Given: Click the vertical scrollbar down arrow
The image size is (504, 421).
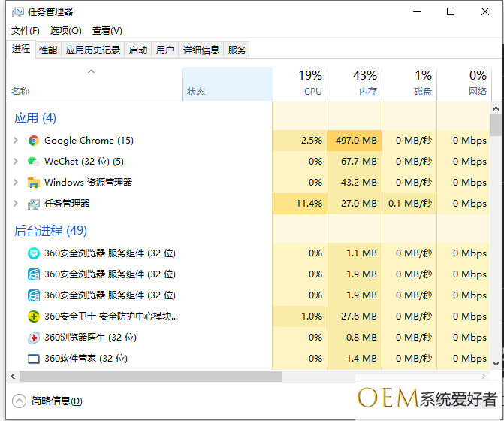Looking at the screenshot, I should (496, 364).
